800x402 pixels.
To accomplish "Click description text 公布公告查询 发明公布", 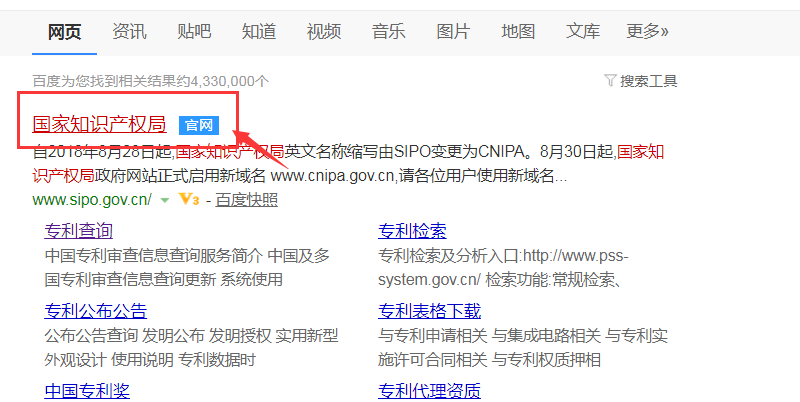I will click(124, 336).
